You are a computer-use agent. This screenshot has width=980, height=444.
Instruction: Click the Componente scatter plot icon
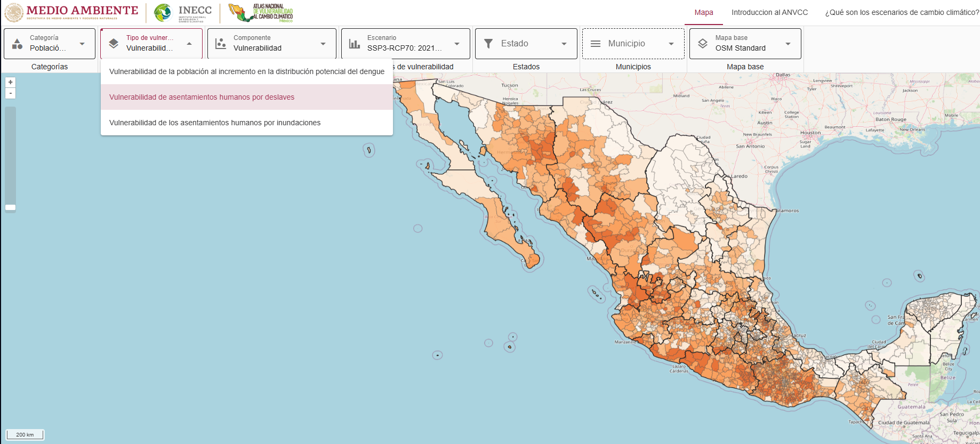tap(221, 44)
